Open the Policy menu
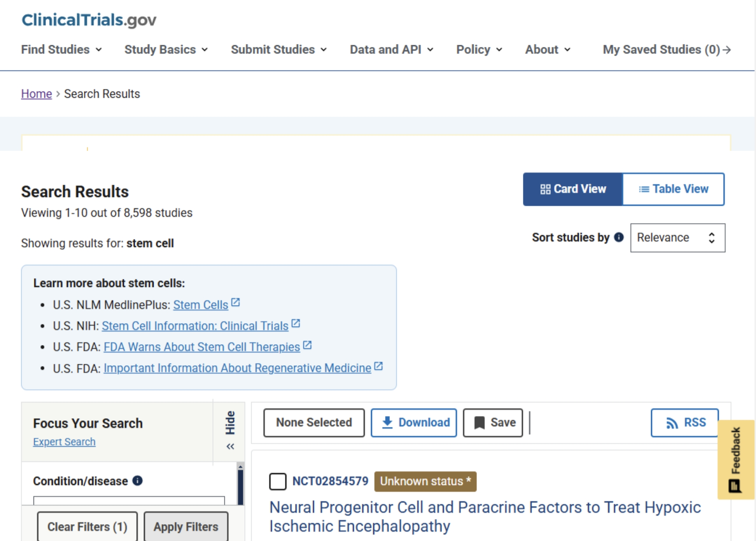The height and width of the screenshot is (541, 756). coord(479,49)
